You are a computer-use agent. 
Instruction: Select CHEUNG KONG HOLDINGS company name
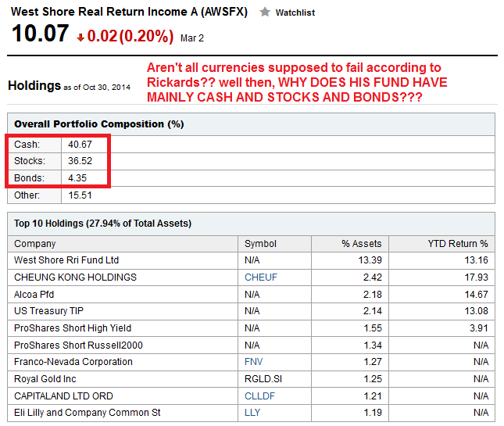75,277
